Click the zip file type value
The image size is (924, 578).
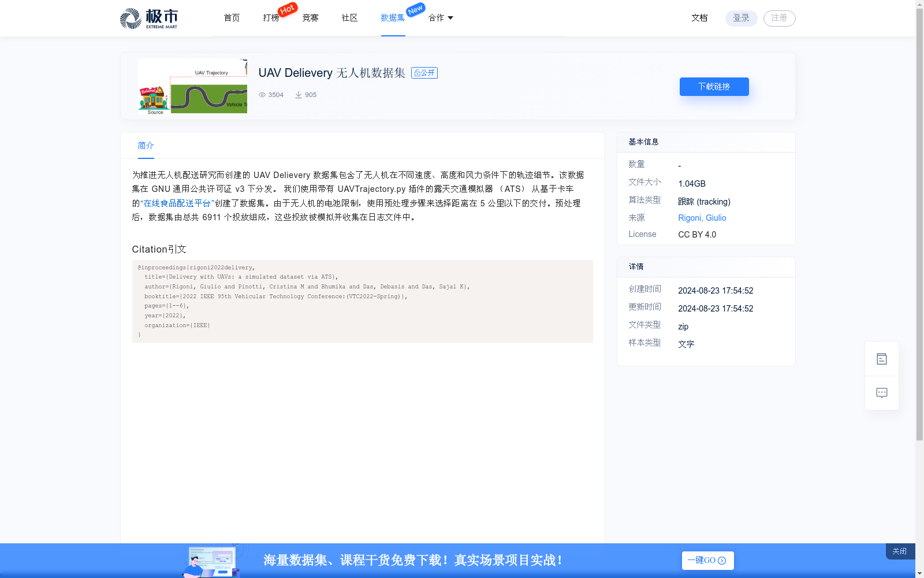[x=683, y=327]
